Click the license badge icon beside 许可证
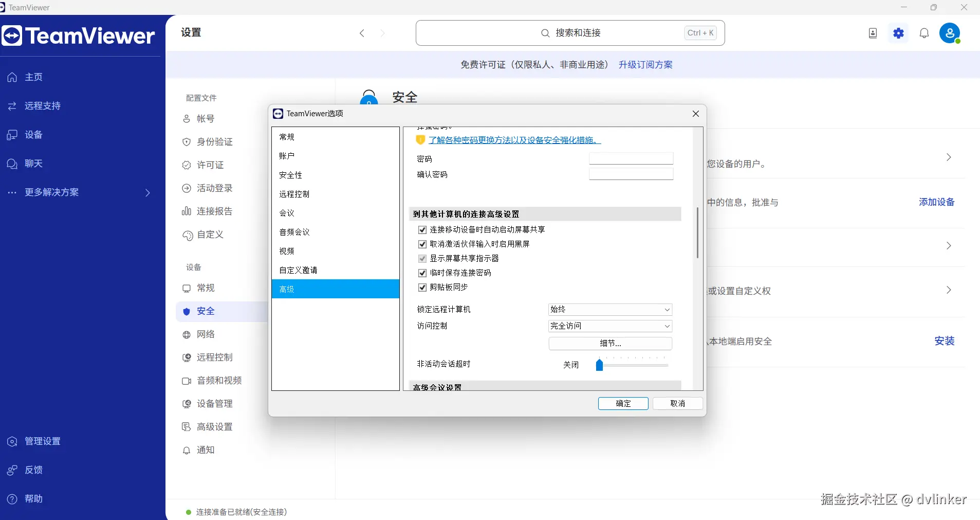The image size is (980, 520). 187,165
